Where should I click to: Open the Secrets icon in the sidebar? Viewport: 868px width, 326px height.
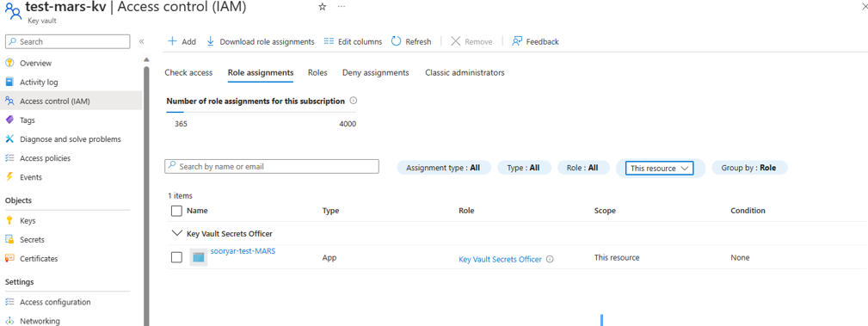pos(9,240)
